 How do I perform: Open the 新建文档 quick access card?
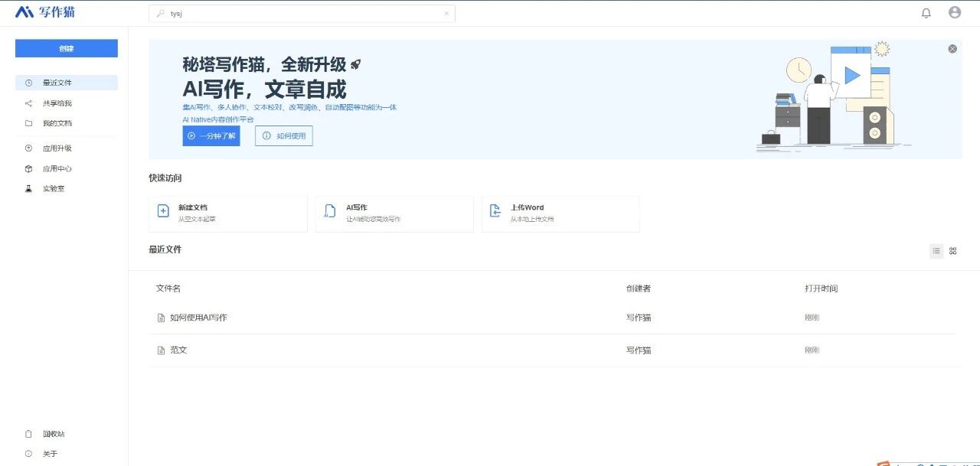coord(228,213)
